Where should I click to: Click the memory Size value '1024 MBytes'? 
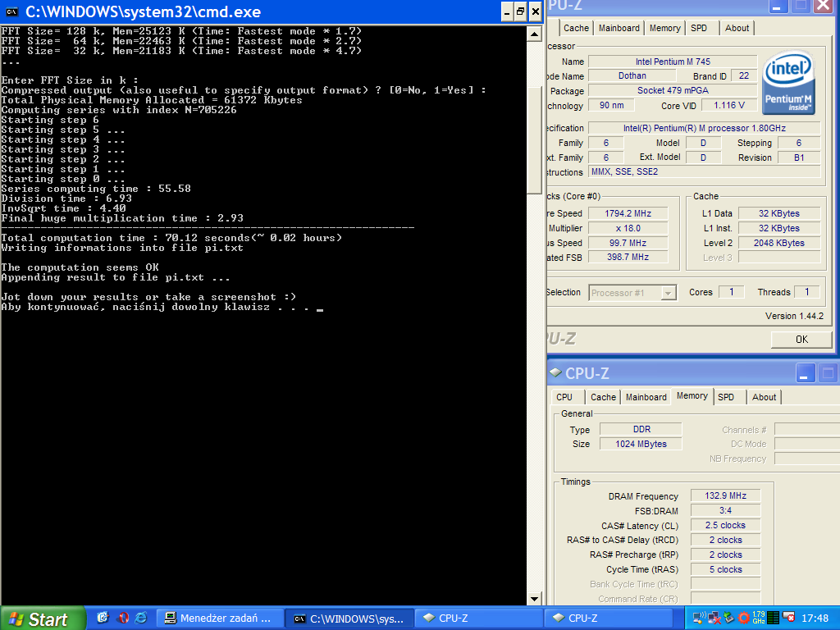641,444
